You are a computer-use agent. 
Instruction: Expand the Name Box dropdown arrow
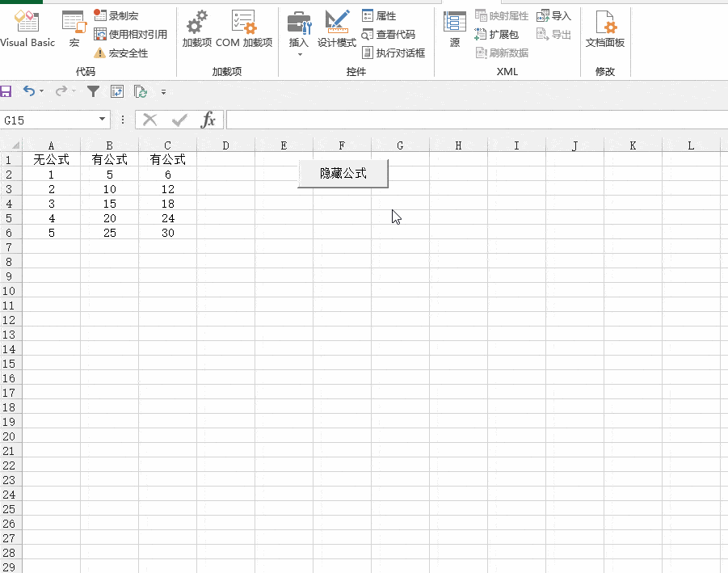[x=102, y=120]
